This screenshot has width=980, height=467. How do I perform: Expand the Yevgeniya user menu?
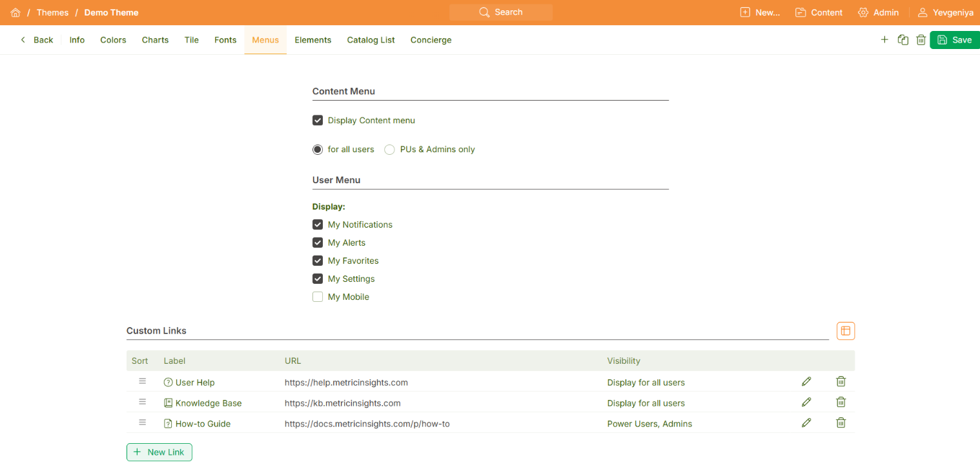click(x=946, y=13)
